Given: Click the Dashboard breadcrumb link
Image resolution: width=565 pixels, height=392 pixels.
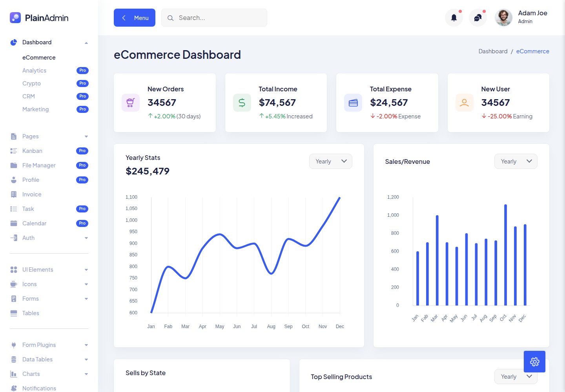Looking at the screenshot, I should pos(493,51).
